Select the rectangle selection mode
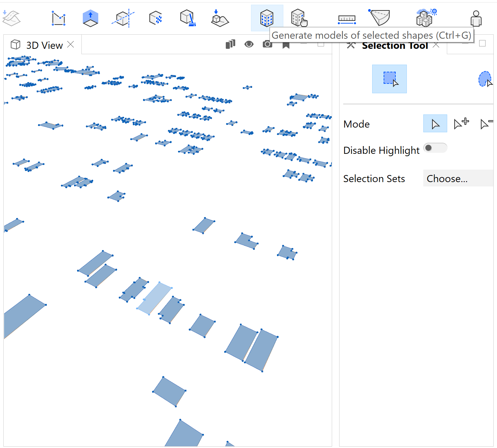This screenshot has width=497, height=448. 389,78
